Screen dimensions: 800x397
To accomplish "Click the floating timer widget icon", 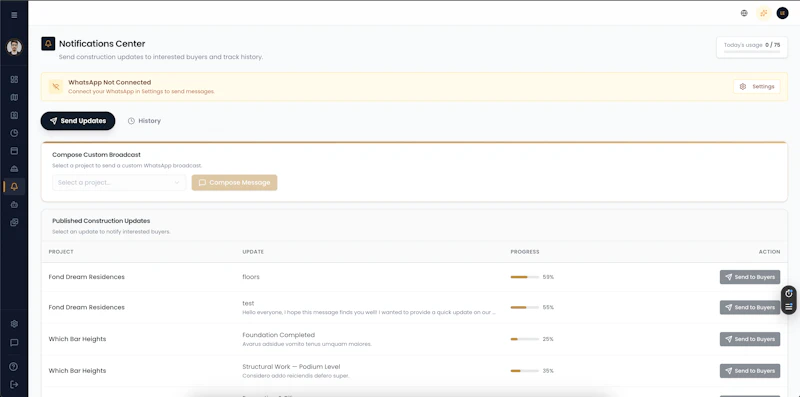I will pyautogui.click(x=789, y=293).
